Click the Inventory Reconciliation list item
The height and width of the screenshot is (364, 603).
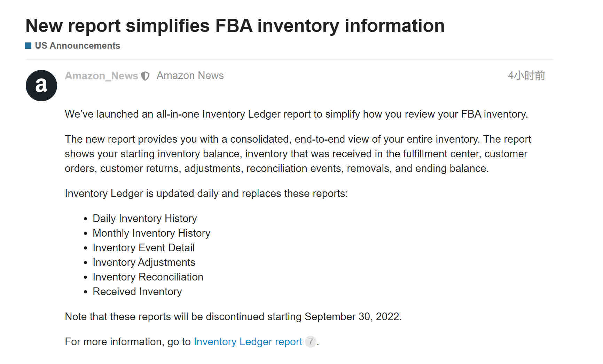[x=148, y=277]
